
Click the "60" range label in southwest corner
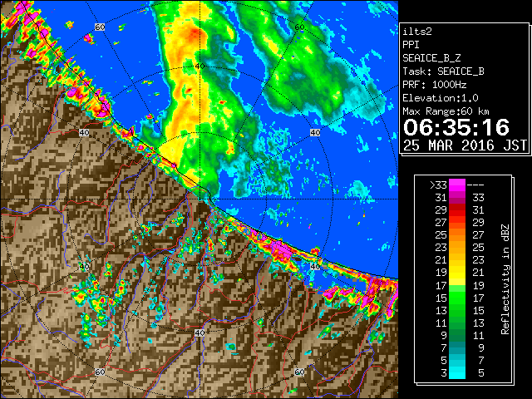click(100, 372)
